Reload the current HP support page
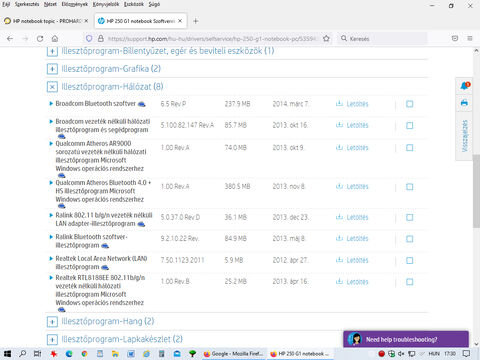This screenshot has height=360, width=480. [x=40, y=39]
